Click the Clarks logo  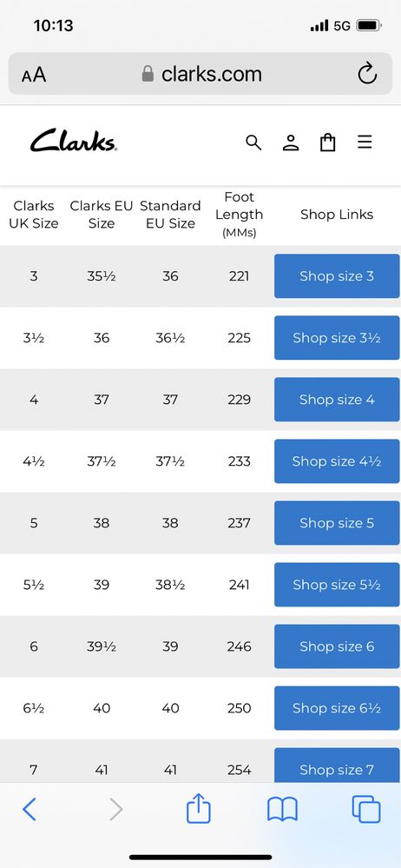tap(73, 141)
